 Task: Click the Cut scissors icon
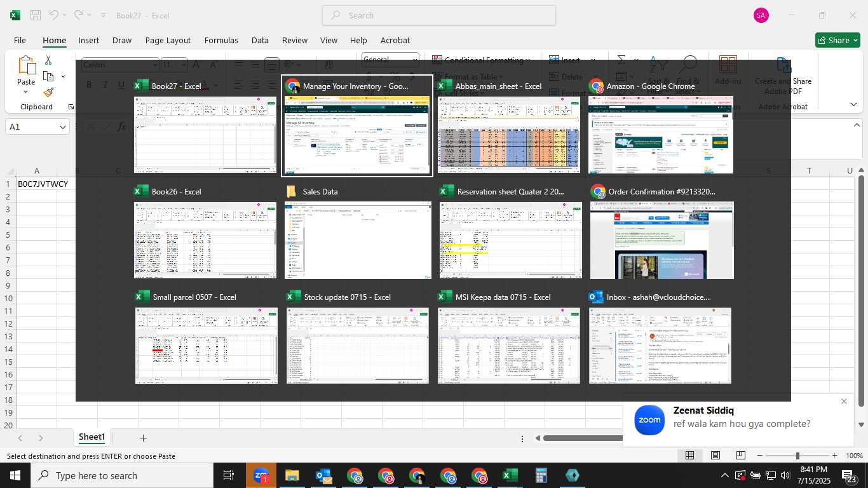48,60
